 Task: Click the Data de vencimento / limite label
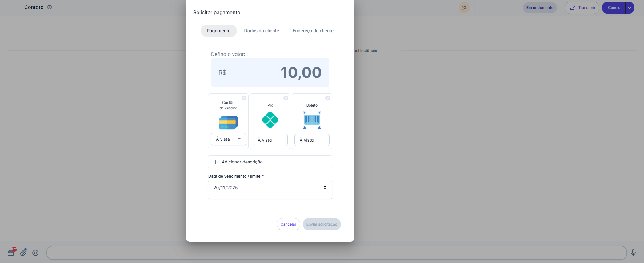(x=236, y=176)
